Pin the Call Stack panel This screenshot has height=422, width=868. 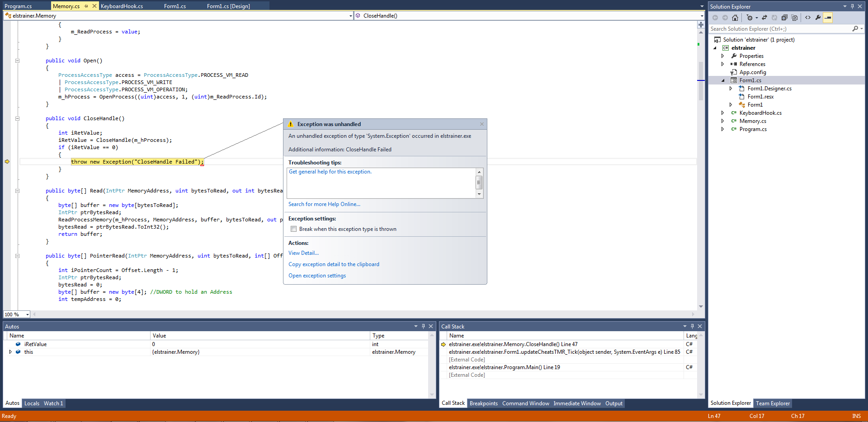point(692,326)
